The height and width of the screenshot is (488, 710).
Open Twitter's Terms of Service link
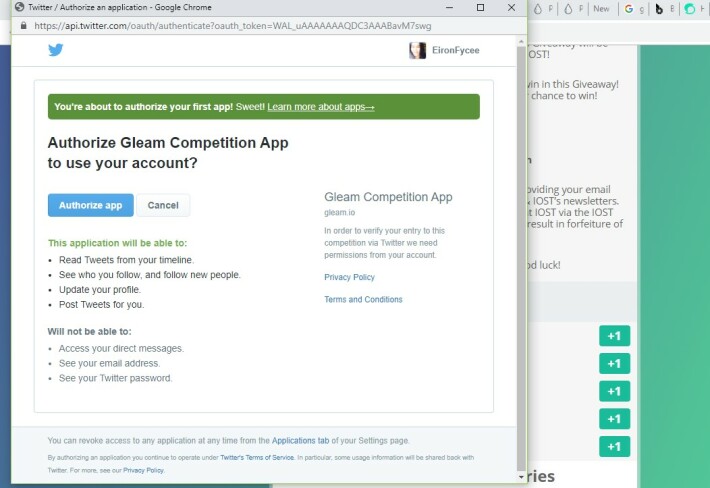[x=257, y=458]
